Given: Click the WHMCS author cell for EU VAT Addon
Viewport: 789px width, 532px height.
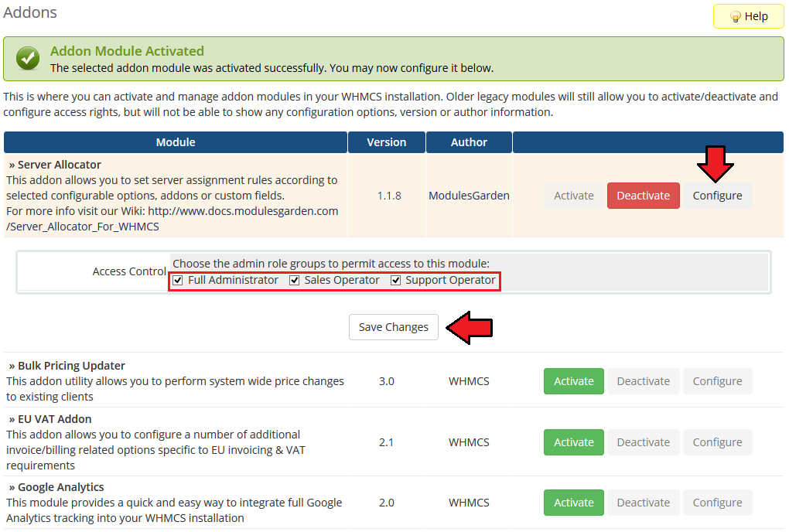Looking at the screenshot, I should click(469, 442).
